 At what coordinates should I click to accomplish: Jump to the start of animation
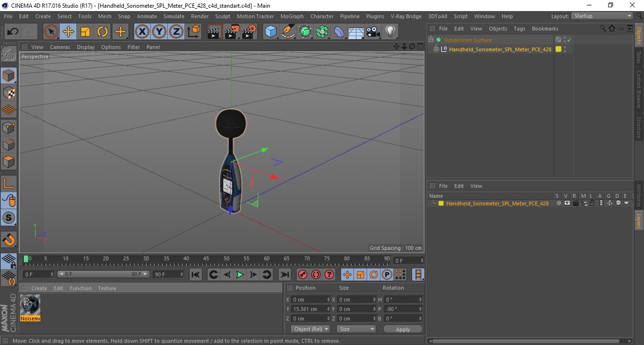tap(196, 275)
